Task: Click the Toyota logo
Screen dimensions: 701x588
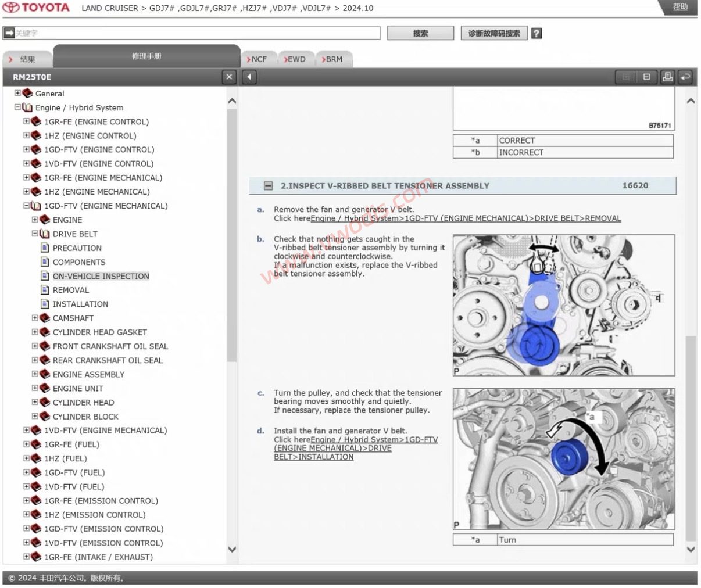Action: click(x=37, y=8)
